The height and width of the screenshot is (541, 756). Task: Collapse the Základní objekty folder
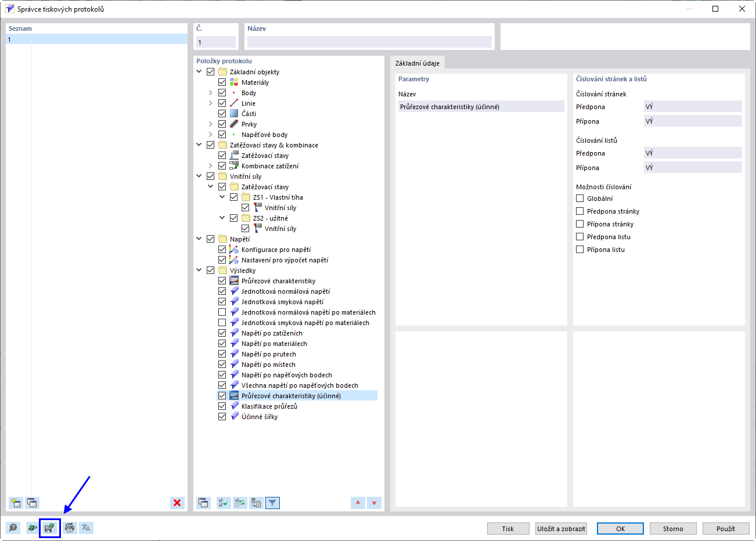point(199,72)
